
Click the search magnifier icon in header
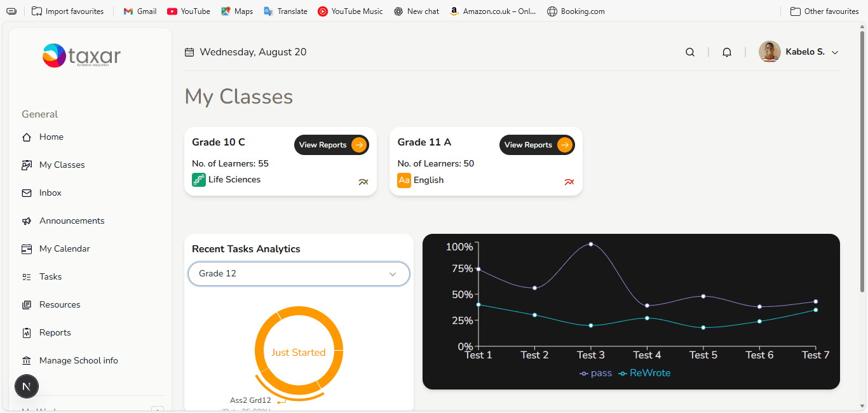coord(690,52)
